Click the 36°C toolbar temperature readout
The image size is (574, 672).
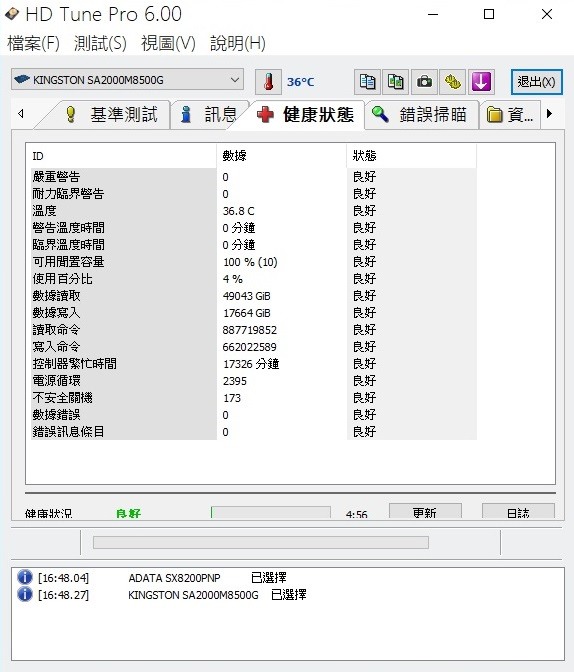301,82
